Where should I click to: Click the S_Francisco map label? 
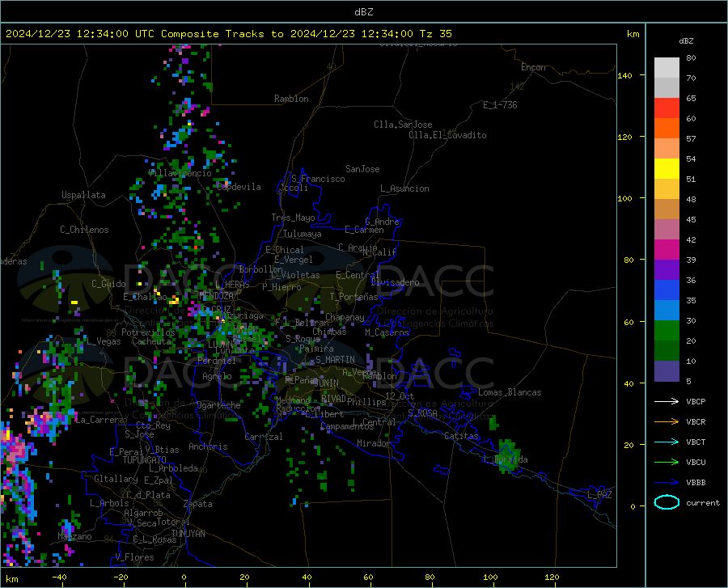coord(318,179)
